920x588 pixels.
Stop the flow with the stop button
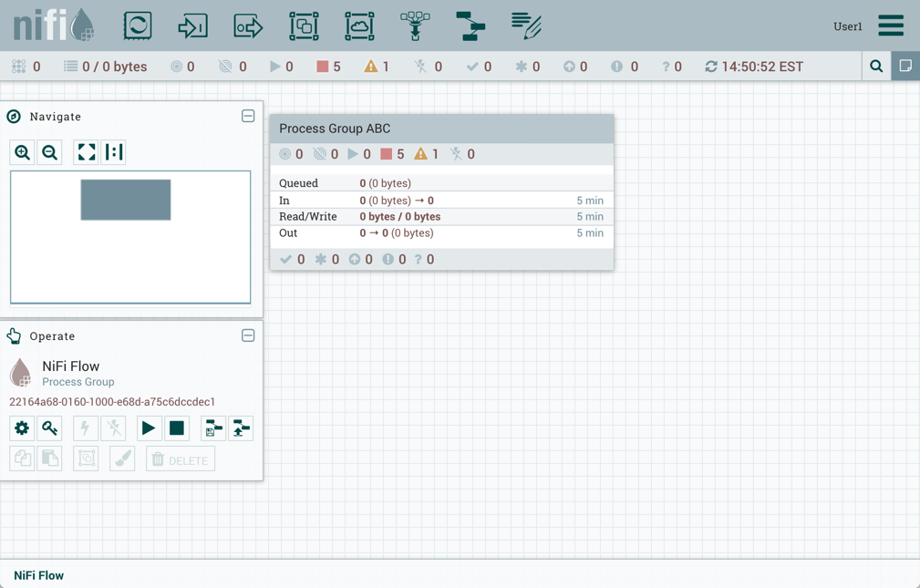pyautogui.click(x=177, y=428)
